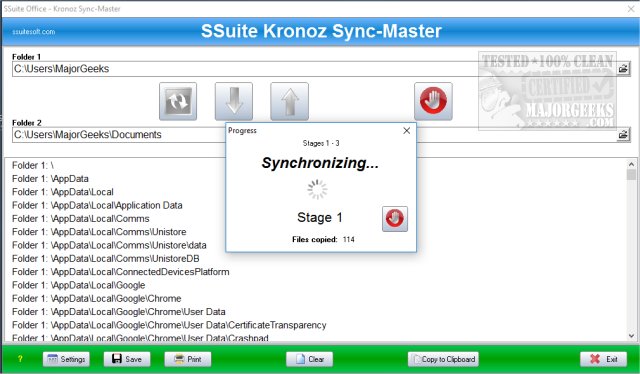Click the Exit button
640x374 pixels.
tap(603, 359)
